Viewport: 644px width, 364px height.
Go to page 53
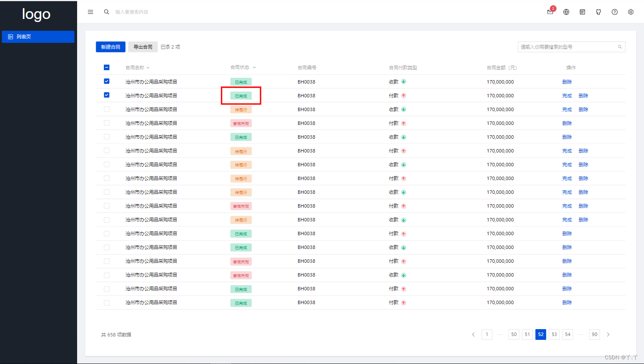(x=554, y=334)
